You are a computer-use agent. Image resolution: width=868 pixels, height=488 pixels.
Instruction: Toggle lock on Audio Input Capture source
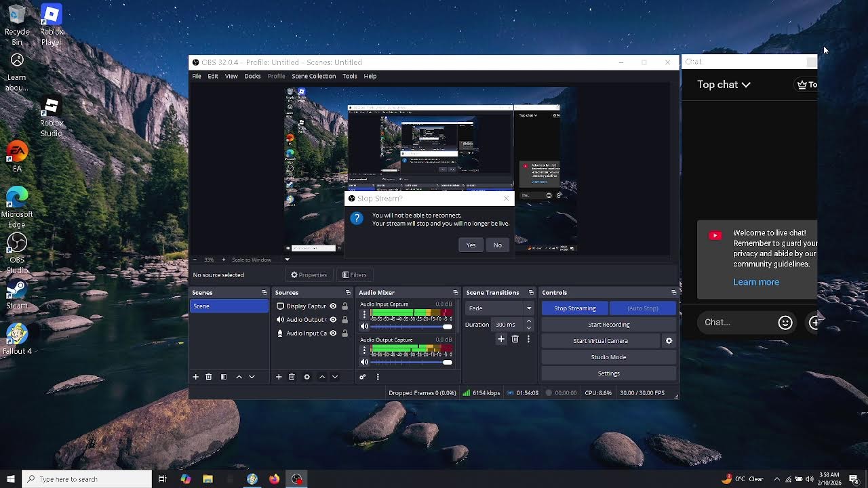click(344, 333)
